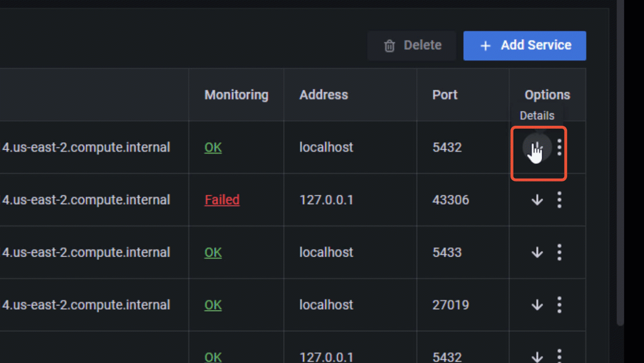Open OK monitoring status for localhost port 5432
Image resolution: width=644 pixels, height=363 pixels.
[x=213, y=148]
